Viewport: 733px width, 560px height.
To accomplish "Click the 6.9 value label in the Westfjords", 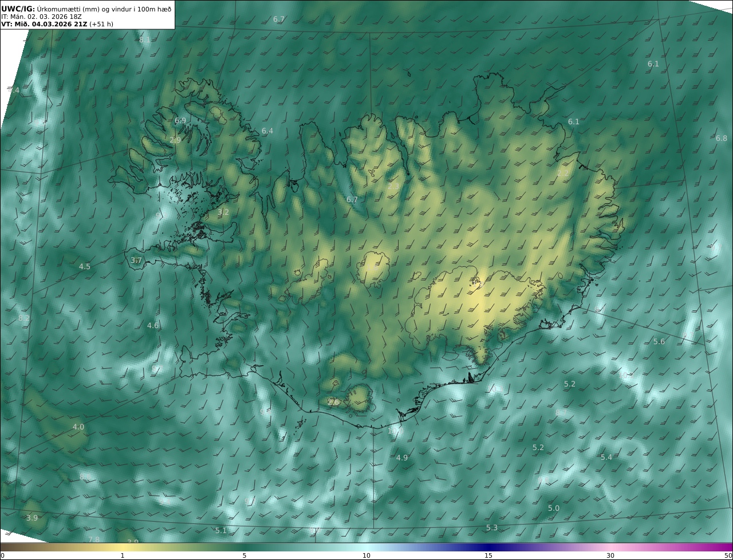I will [x=180, y=121].
